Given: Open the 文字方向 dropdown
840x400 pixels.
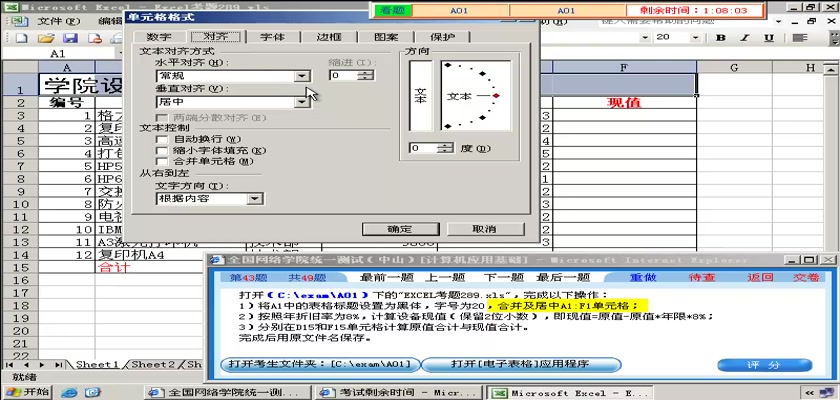Looking at the screenshot, I should coord(255,199).
